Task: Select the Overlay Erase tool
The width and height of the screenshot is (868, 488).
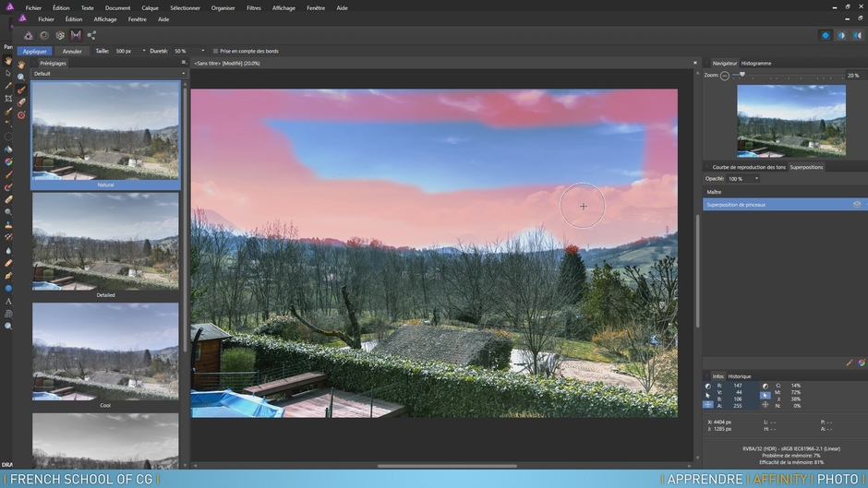Action: point(21,102)
